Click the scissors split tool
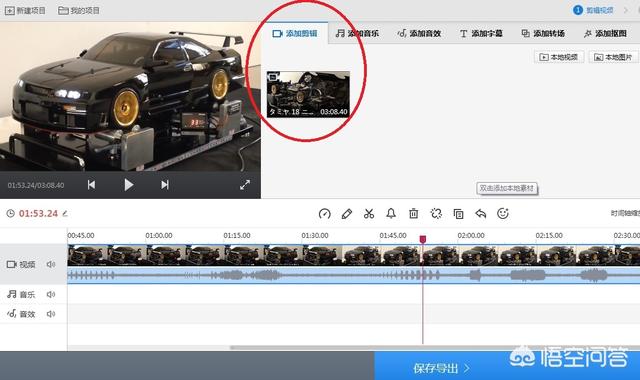Screen dimensions: 640x380 point(369,213)
